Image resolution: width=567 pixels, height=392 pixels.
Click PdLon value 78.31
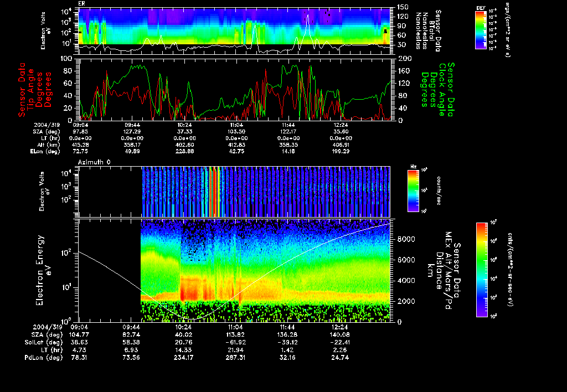click(x=79, y=357)
